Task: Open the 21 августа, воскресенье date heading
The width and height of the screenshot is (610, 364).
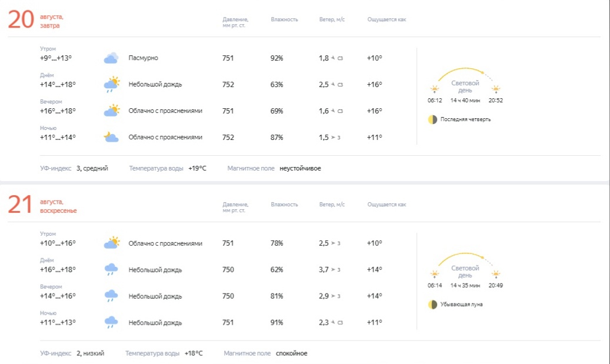Action: 42,205
